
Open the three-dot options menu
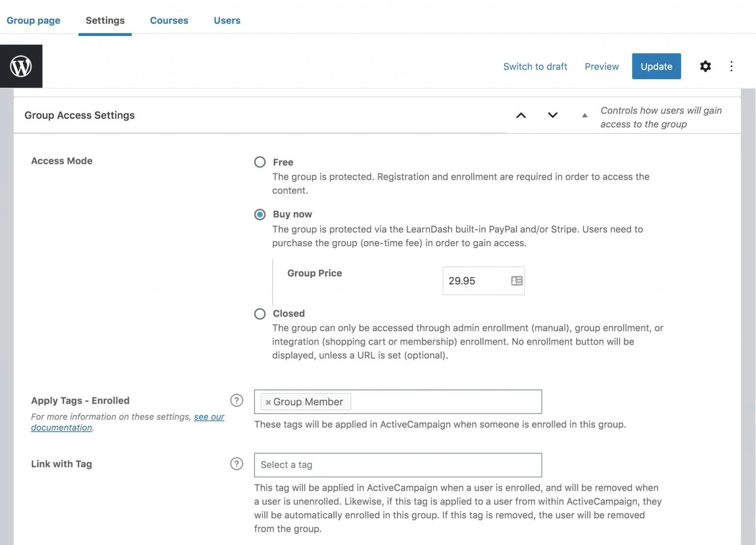point(731,66)
